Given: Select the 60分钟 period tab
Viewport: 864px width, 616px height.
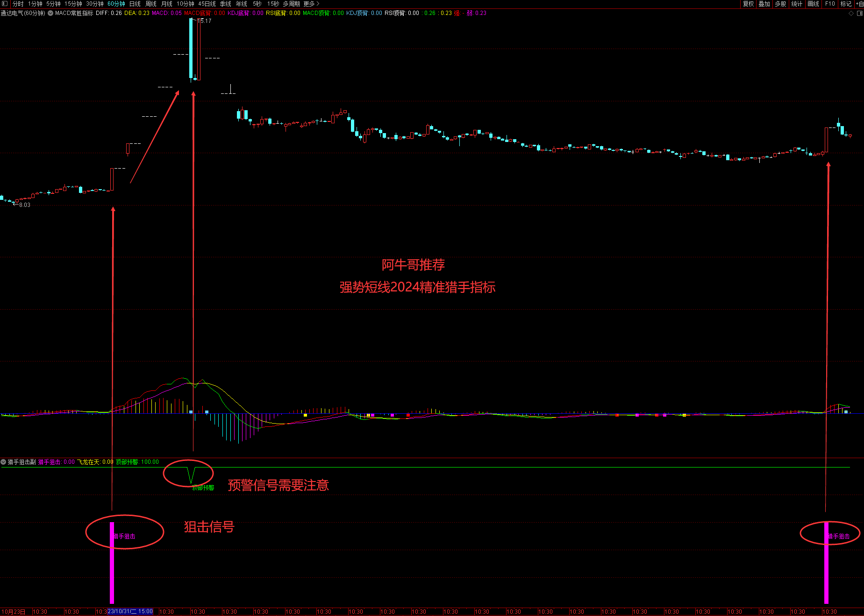Looking at the screenshot, I should click(116, 4).
